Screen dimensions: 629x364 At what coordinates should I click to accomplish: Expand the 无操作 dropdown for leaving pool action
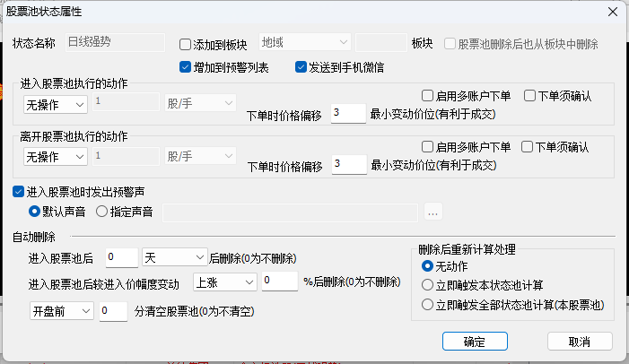pos(56,156)
